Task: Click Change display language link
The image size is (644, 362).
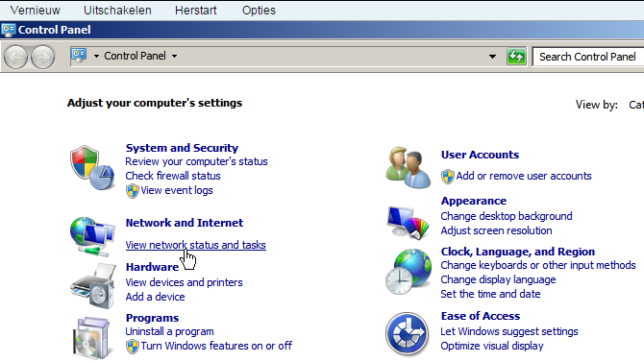Action: point(498,280)
